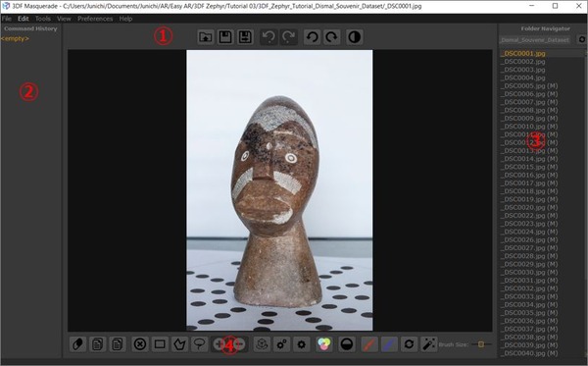
Task: Select _DSC0027.jpg (M) in the file list
Action: pyautogui.click(x=529, y=247)
